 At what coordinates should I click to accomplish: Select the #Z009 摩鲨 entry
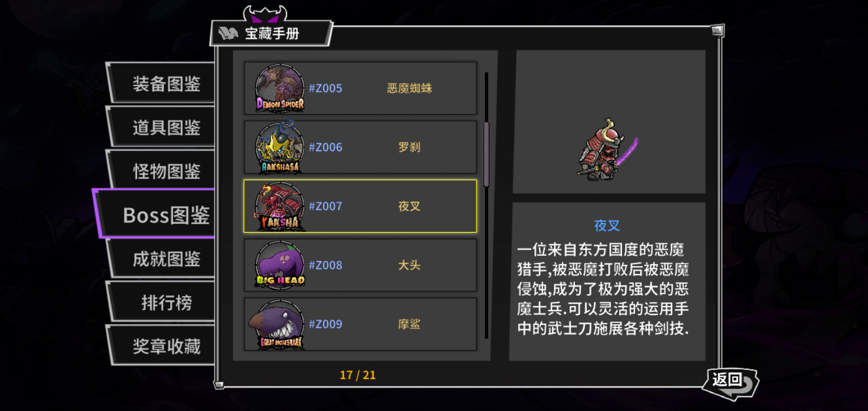tap(360, 324)
